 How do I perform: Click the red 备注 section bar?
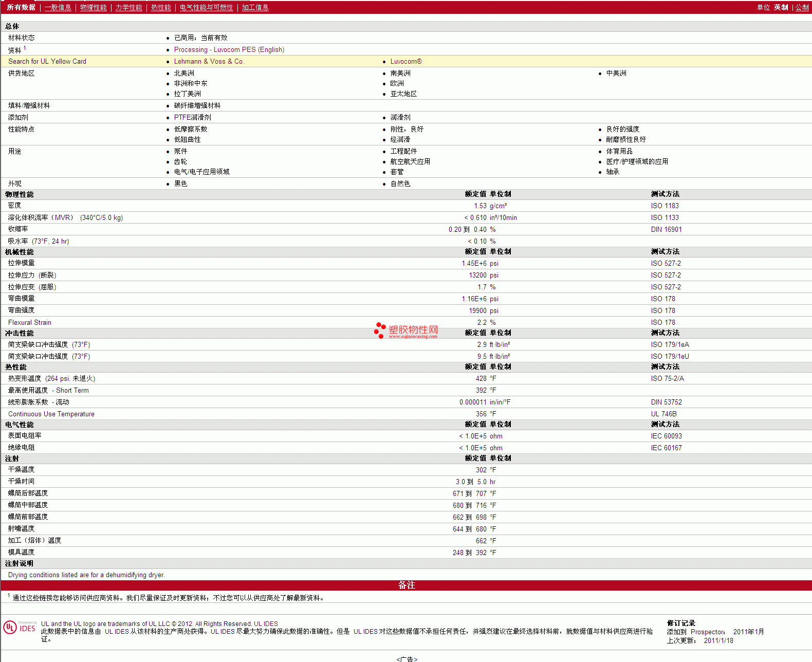pyautogui.click(x=406, y=585)
